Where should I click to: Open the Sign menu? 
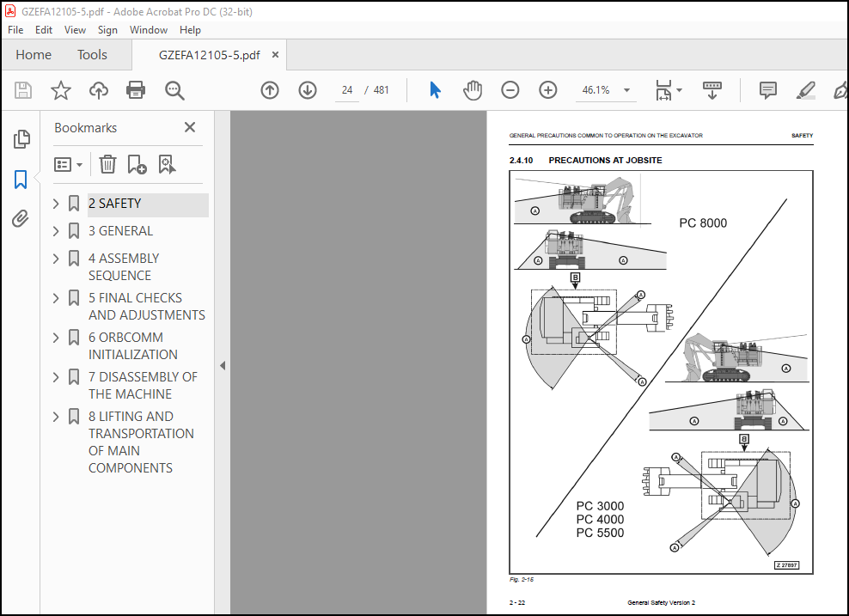107,30
